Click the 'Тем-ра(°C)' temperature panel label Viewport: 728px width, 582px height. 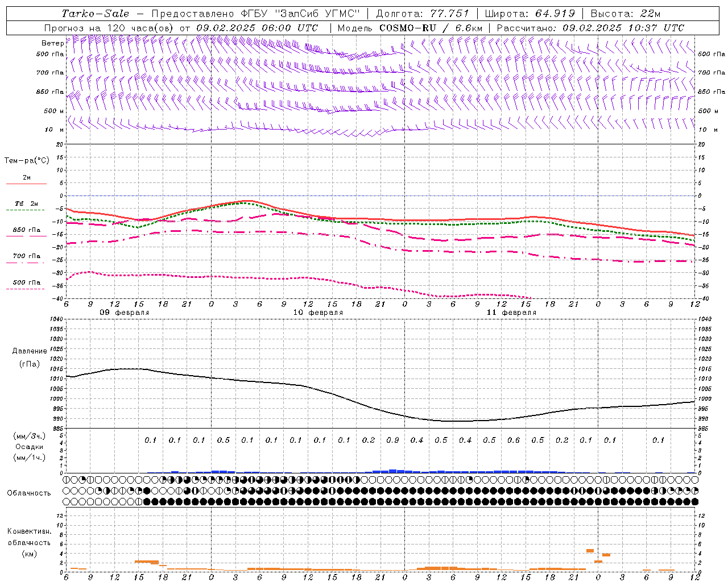pos(27,161)
